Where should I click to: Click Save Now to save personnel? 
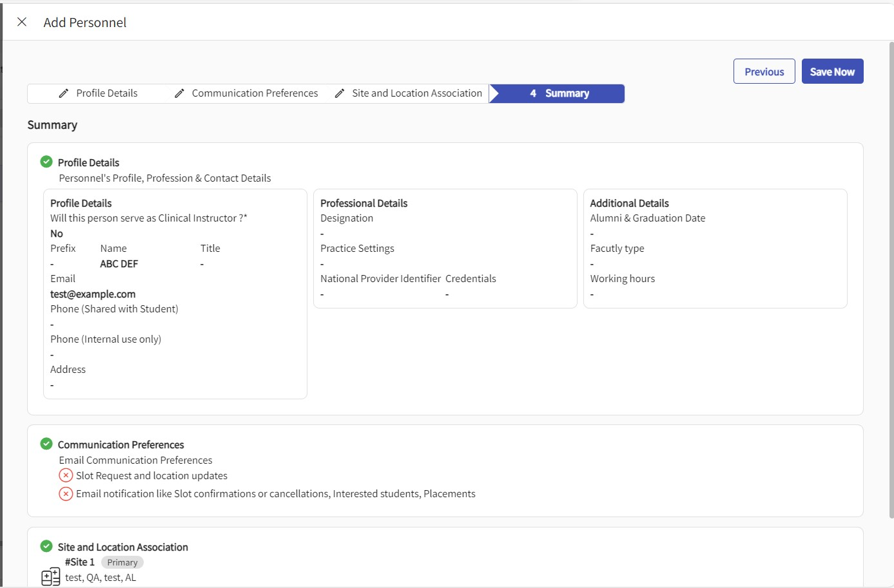[x=831, y=71]
